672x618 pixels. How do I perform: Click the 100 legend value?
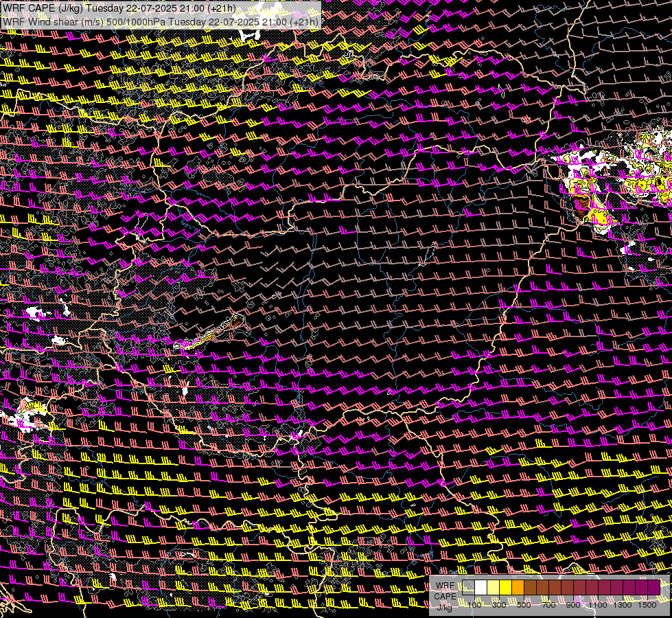(x=474, y=605)
